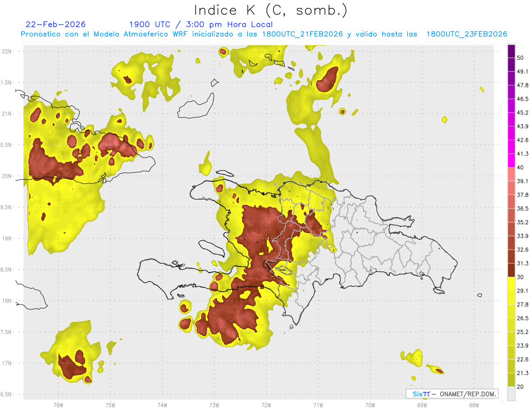Image resolution: width=532 pixels, height=411 pixels.
Task: Click the '49.1' color scale value
Action: pyautogui.click(x=523, y=71)
